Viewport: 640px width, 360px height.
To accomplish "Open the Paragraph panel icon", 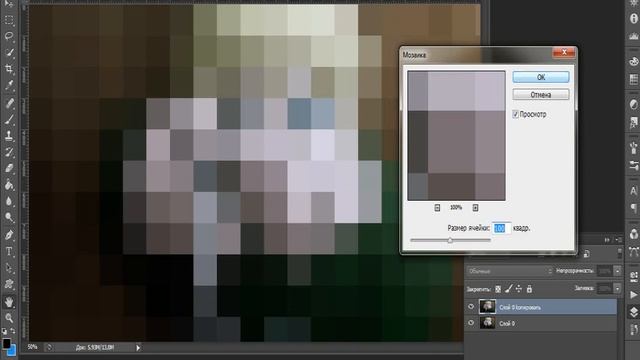I will tap(633, 209).
